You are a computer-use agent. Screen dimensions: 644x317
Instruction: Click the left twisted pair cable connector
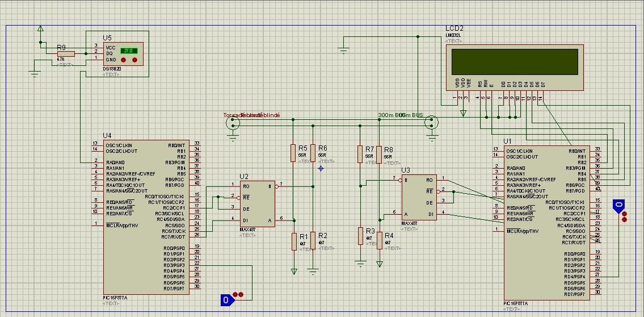pyautogui.click(x=233, y=123)
